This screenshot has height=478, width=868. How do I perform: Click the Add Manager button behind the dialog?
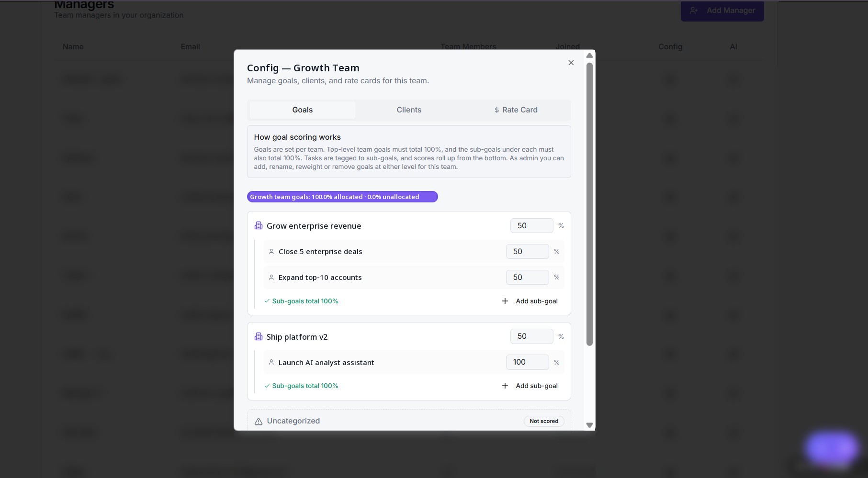click(x=722, y=11)
